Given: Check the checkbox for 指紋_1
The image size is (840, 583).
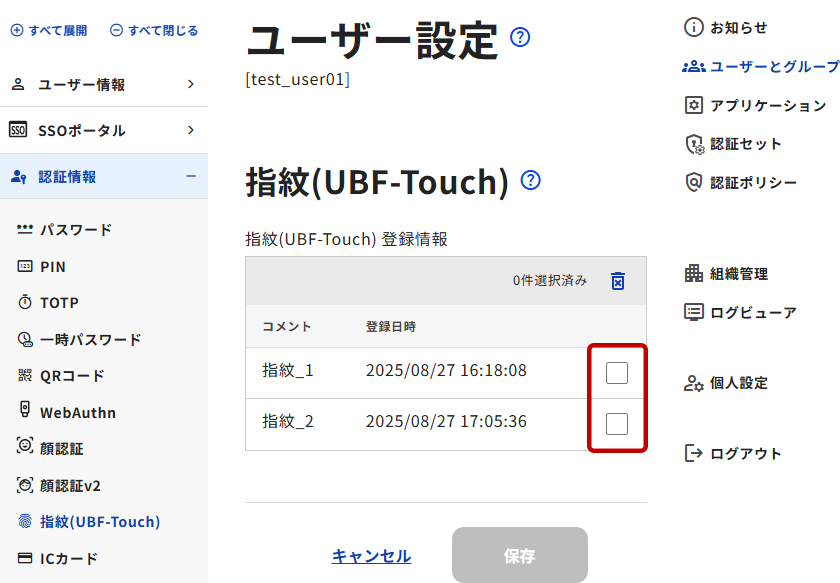Looking at the screenshot, I should [x=617, y=373].
